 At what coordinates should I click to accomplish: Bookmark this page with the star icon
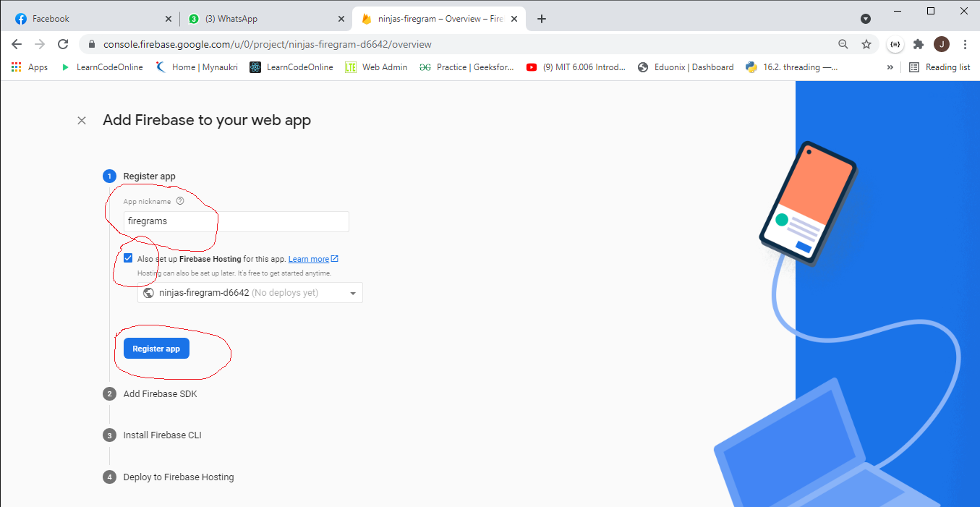[866, 44]
